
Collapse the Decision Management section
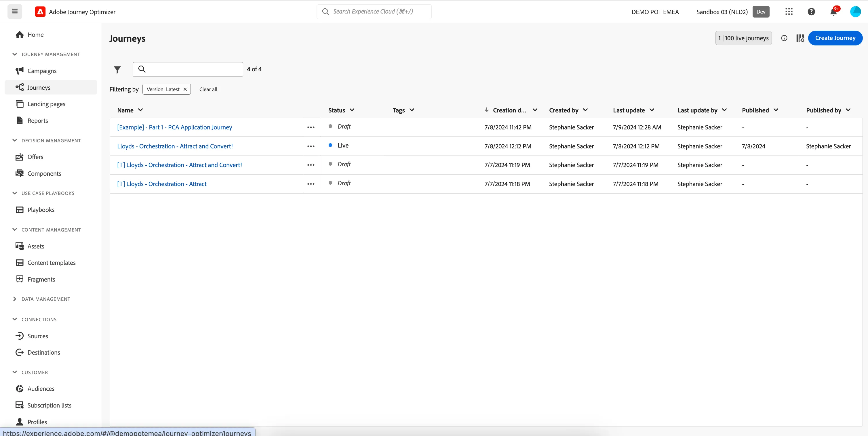pyautogui.click(x=14, y=140)
